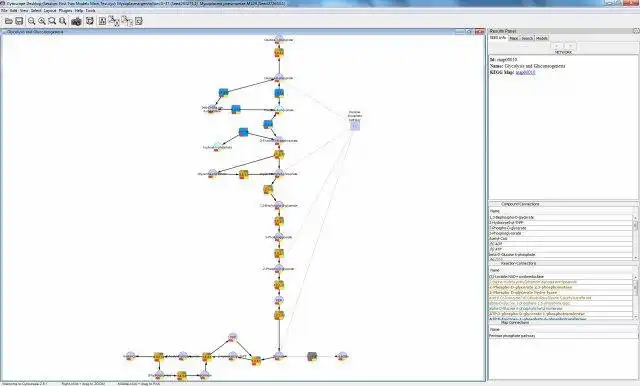Switch to the Maps tab
640x386 pixels.
point(513,38)
